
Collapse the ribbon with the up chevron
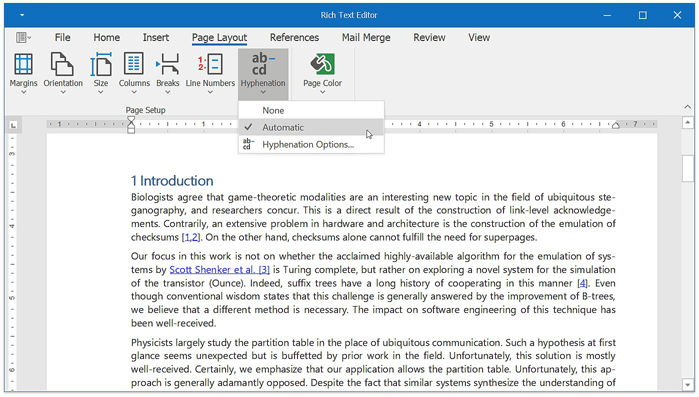click(687, 107)
